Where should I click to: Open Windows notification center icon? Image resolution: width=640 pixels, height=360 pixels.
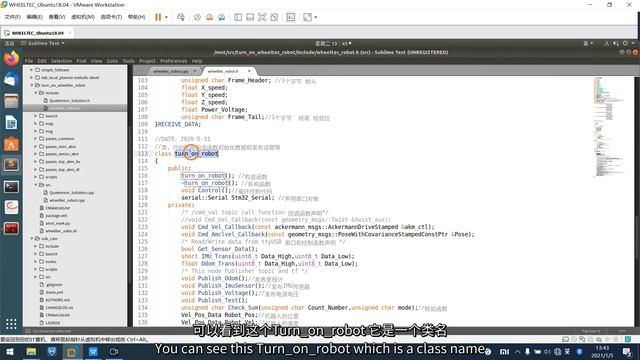[627, 351]
